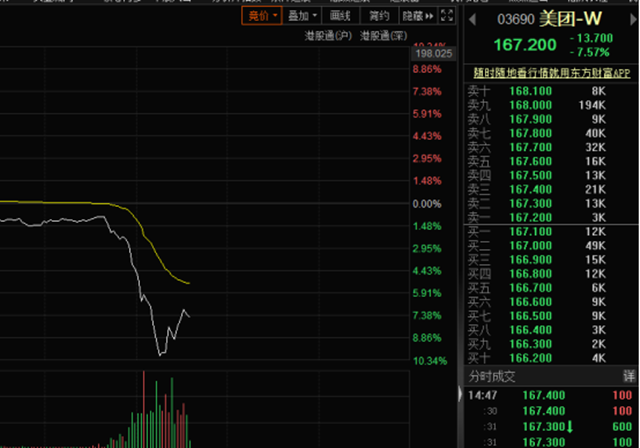Click the red 8.86% axis label
The image size is (640, 448).
[x=427, y=69]
